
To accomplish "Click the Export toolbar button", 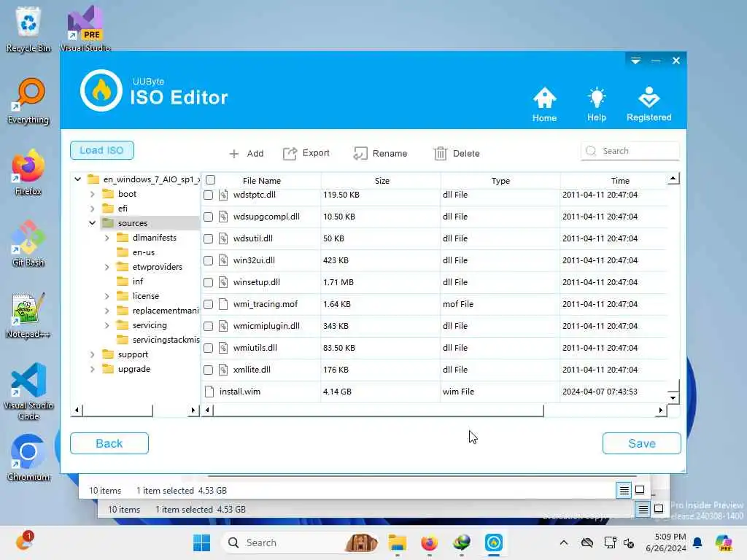I will tap(306, 153).
